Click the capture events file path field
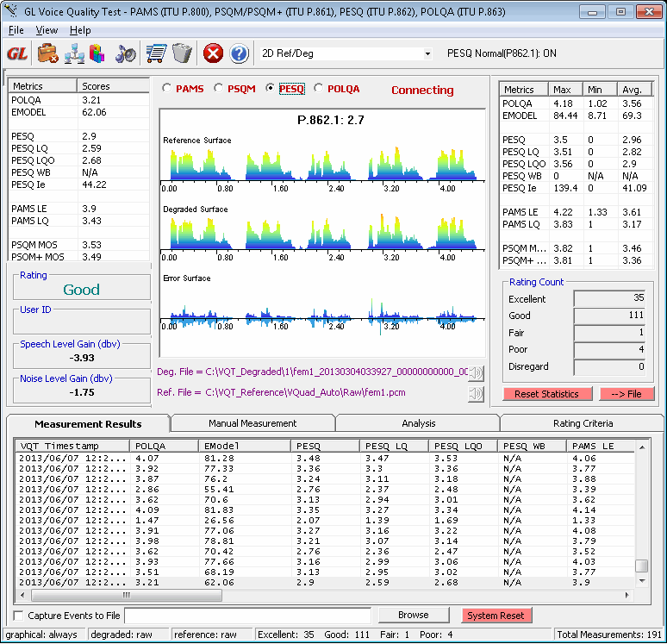Image resolution: width=667 pixels, height=644 pixels. (x=247, y=616)
